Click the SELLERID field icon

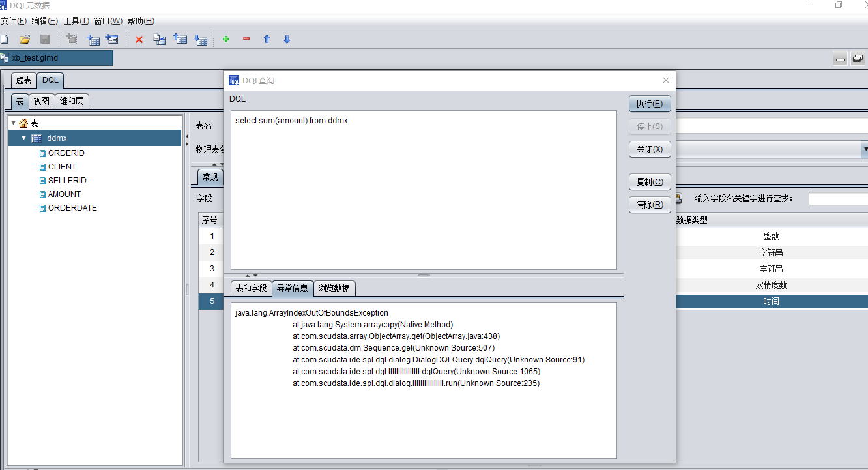click(x=43, y=181)
